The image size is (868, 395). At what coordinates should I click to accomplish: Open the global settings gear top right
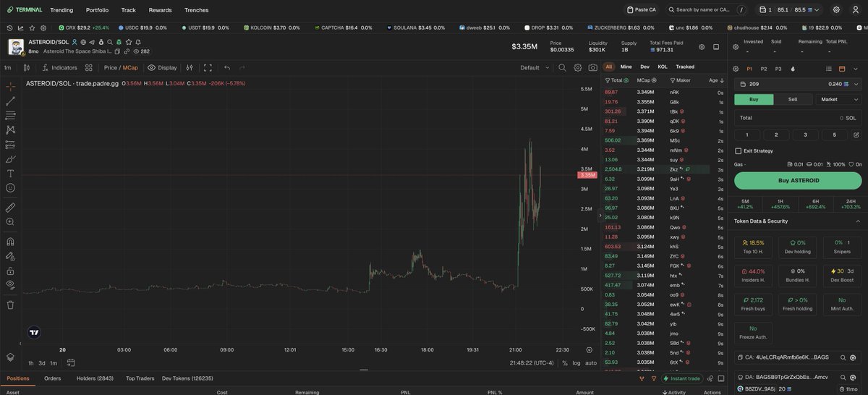836,10
